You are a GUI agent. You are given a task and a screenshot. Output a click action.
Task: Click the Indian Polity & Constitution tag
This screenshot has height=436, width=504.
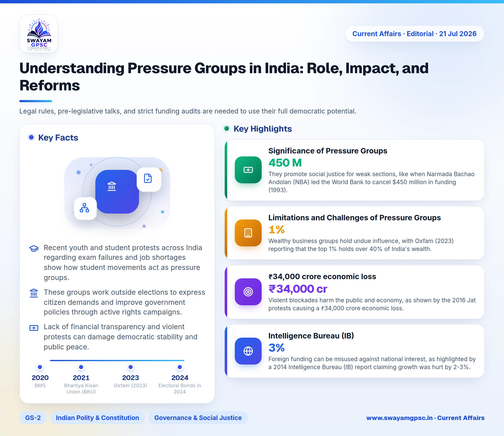coord(97,418)
